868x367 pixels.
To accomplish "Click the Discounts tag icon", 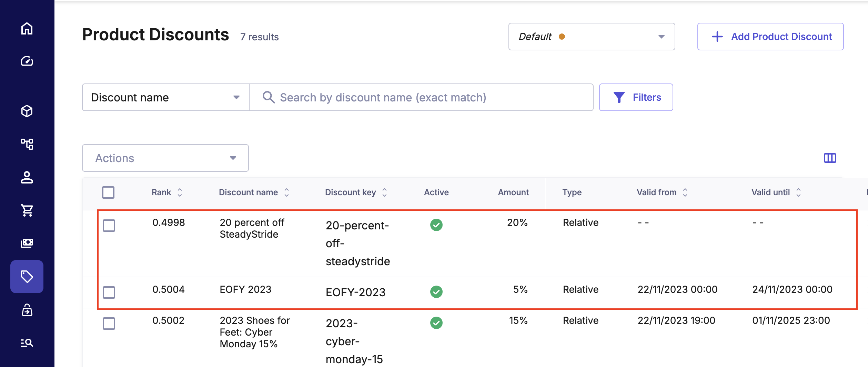I will coord(27,277).
